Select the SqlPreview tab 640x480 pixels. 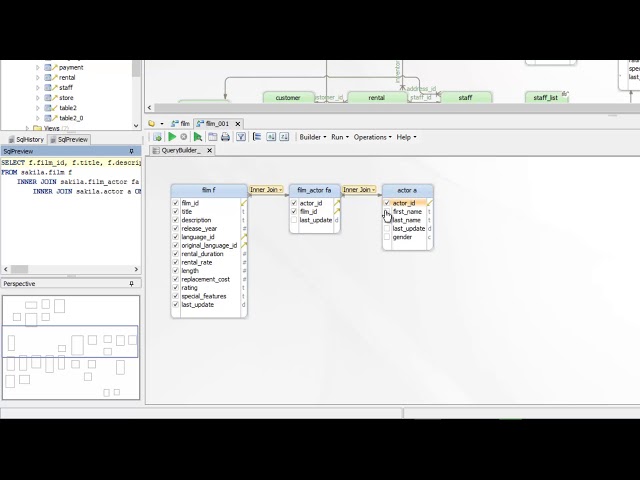(x=69, y=140)
